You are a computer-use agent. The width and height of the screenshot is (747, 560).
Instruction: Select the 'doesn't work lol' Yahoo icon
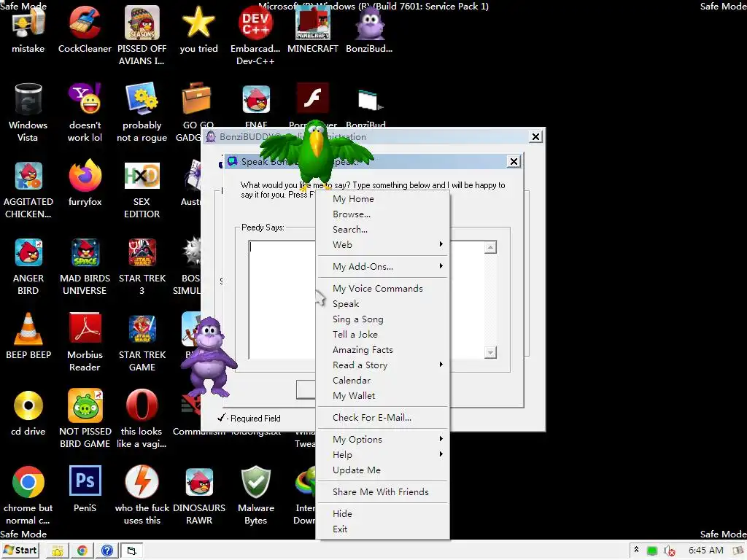(85, 112)
